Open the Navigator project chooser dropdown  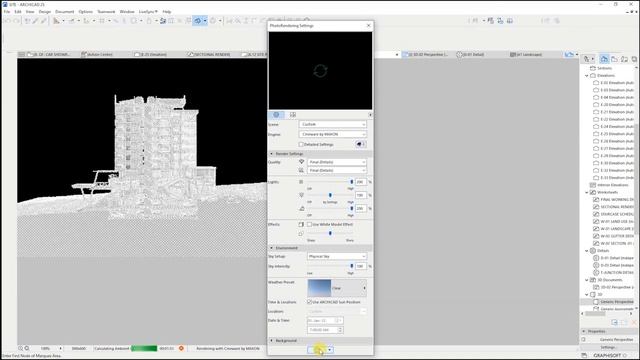588,59
